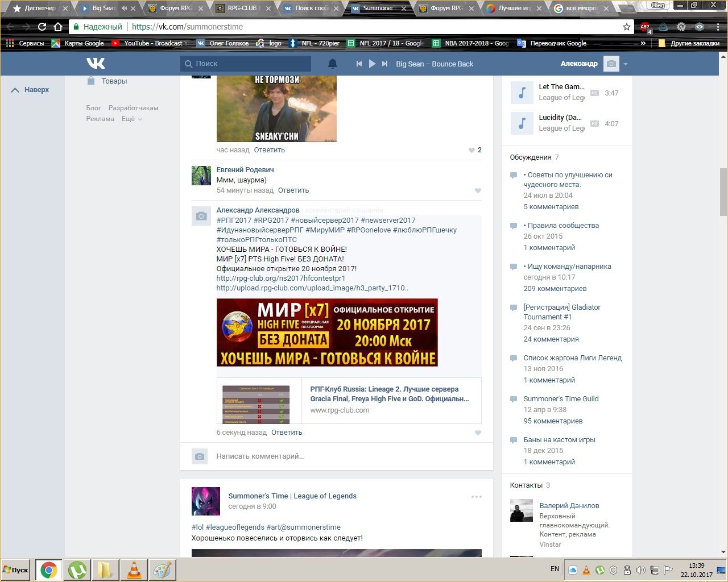Go to previous track in player
The width and height of the screenshot is (728, 582).
(359, 64)
